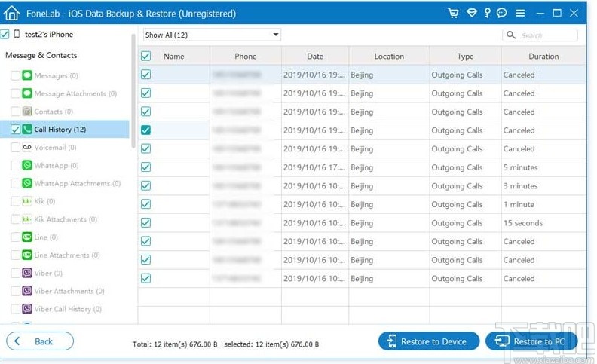Check the Voicemail (0) checkbox

tap(15, 148)
